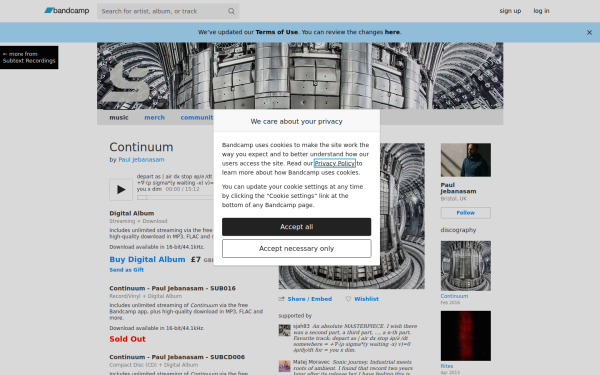Go to more from Subtext Recordings

(x=29, y=57)
